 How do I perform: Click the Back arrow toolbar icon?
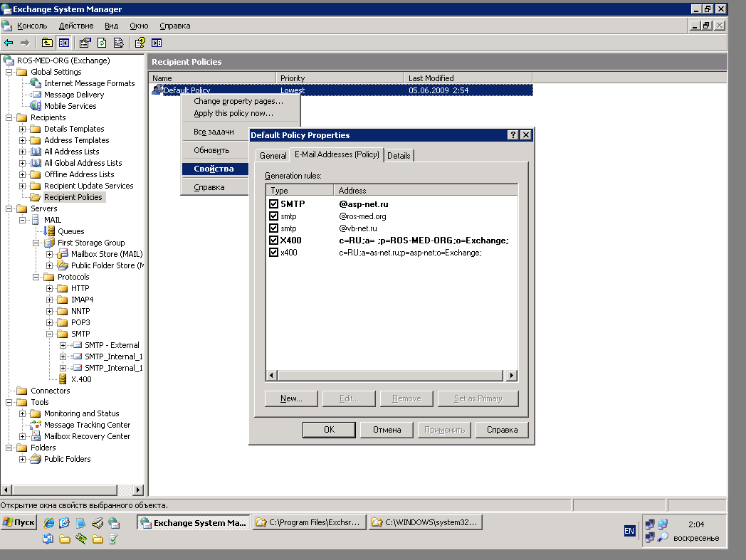[x=9, y=43]
